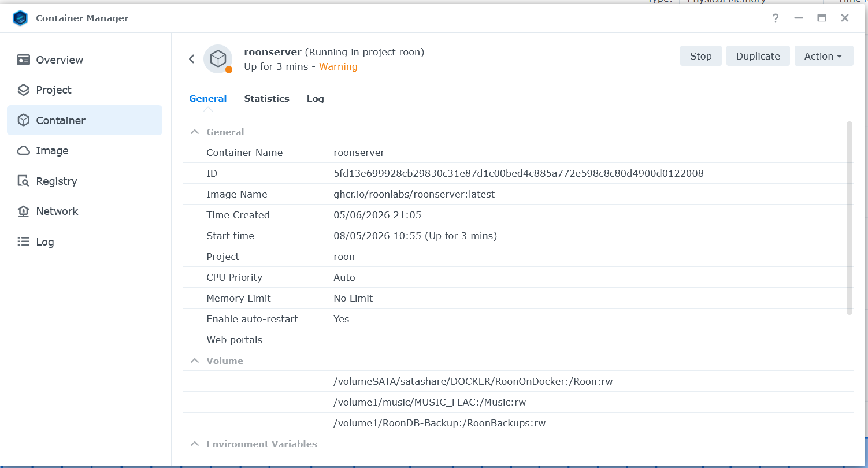Open Log in the sidebar
The height and width of the screenshot is (468, 868).
click(84, 242)
